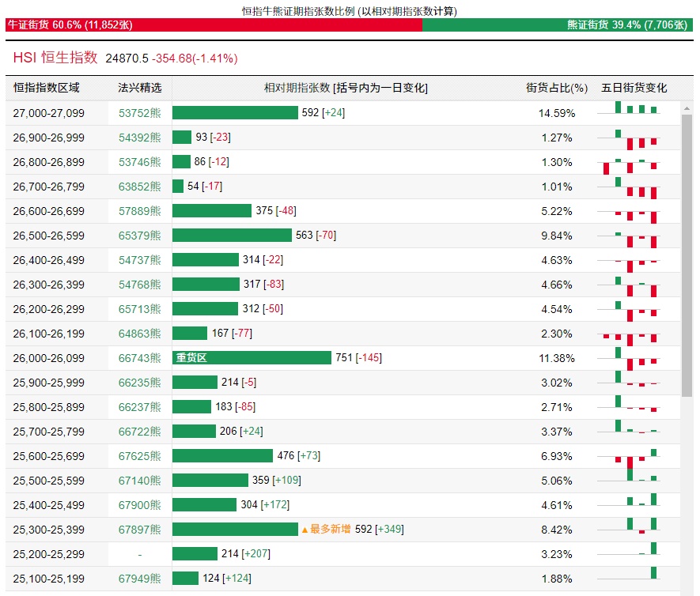Click the vertical scrollbar thumb

[687, 255]
